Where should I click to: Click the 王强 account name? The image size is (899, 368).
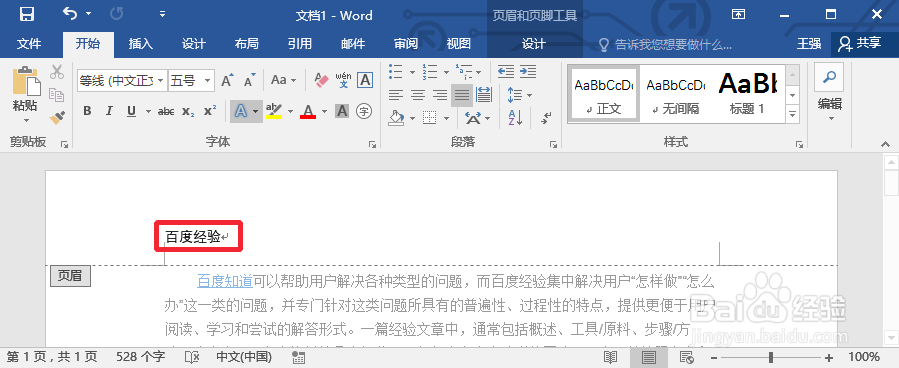coord(808,44)
